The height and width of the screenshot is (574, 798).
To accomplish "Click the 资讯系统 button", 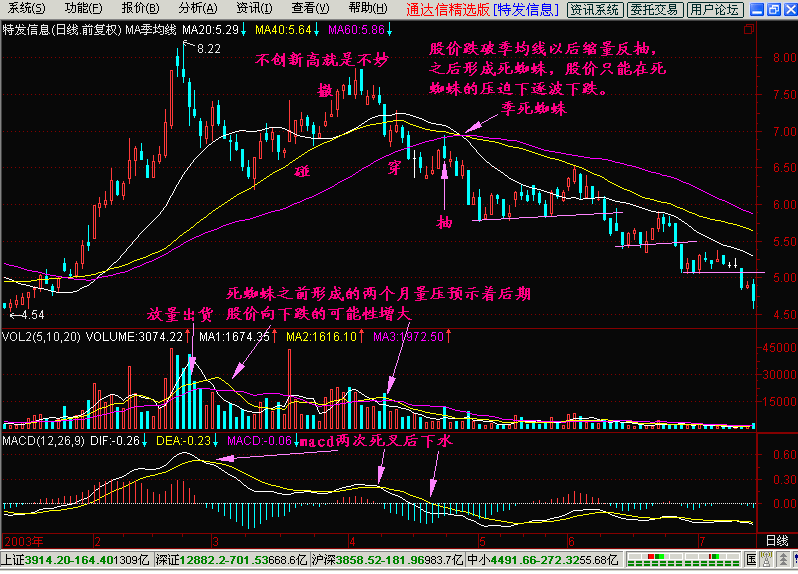I will click(594, 10).
